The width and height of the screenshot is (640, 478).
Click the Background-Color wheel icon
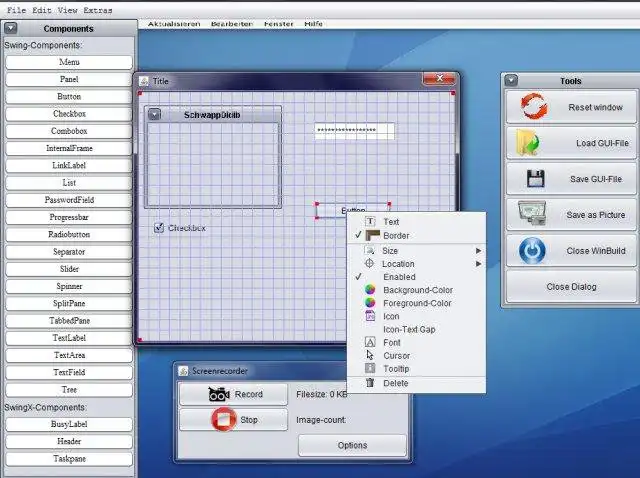point(370,289)
